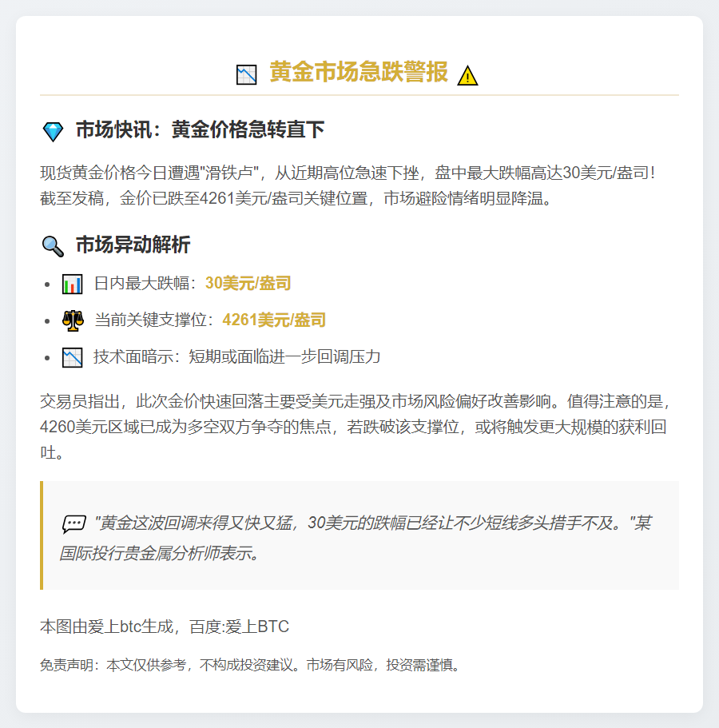This screenshot has width=719, height=728.
Task: Click the 免责声明 disclaimer line
Action: [x=251, y=665]
